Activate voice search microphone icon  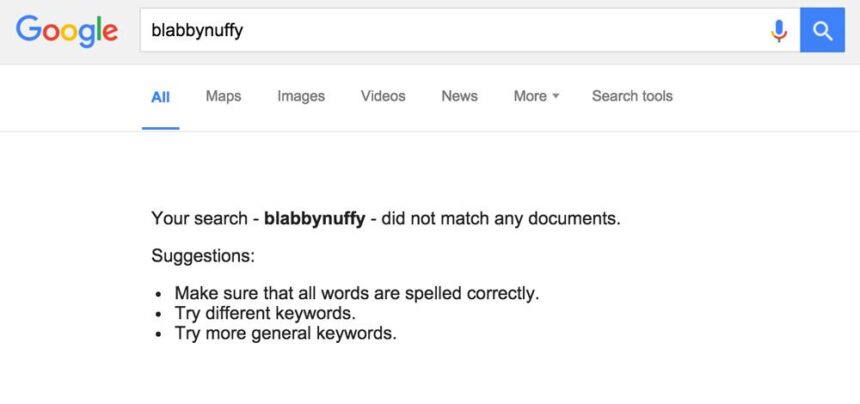[x=778, y=31]
